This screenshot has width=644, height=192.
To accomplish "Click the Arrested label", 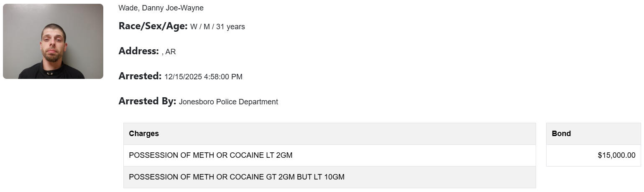I will coord(140,76).
